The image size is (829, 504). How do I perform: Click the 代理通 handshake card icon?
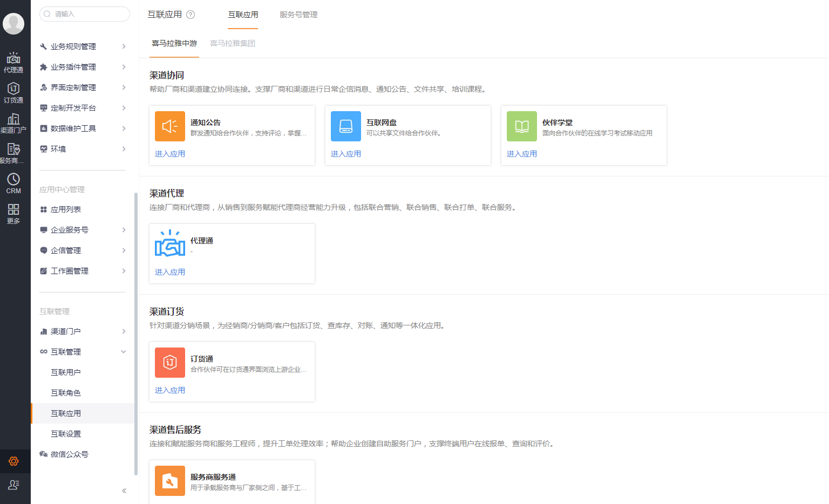coord(170,244)
